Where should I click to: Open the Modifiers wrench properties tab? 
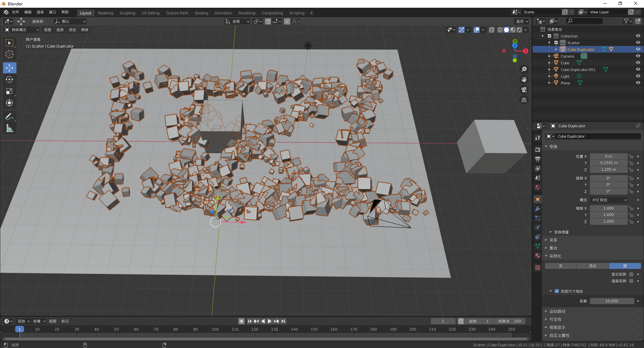click(x=538, y=209)
